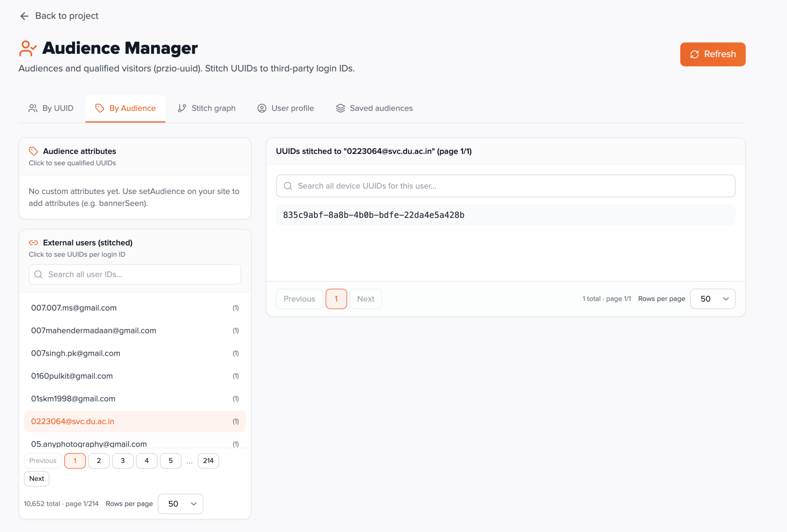Select user 007singh.pk@gmail.com
This screenshot has width=787, height=532.
[x=76, y=353]
